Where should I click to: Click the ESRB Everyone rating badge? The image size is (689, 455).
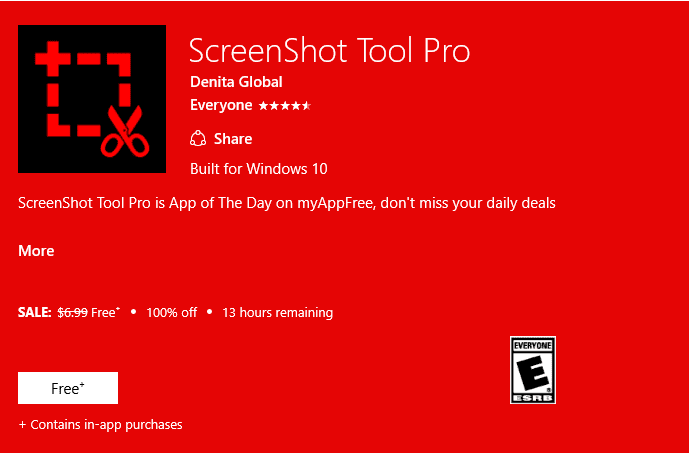coord(533,370)
